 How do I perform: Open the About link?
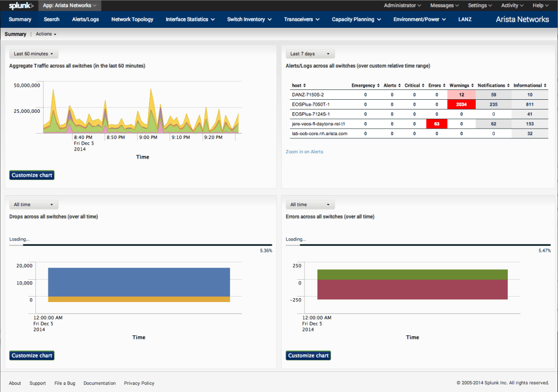coord(15,383)
